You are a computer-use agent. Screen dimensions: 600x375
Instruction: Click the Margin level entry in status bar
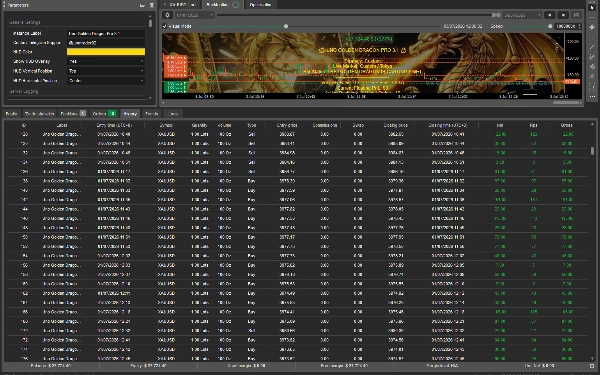point(443,366)
